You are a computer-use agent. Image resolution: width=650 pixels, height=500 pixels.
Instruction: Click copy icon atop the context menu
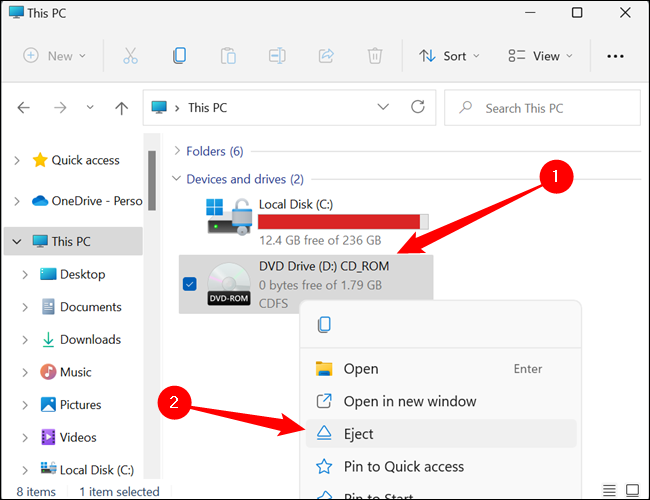323,324
